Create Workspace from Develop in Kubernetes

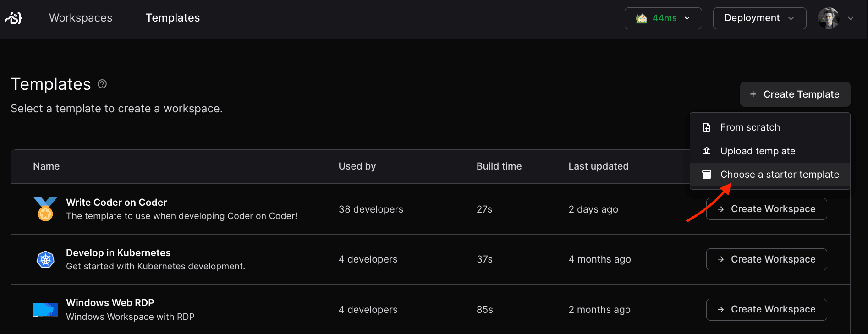(766, 259)
